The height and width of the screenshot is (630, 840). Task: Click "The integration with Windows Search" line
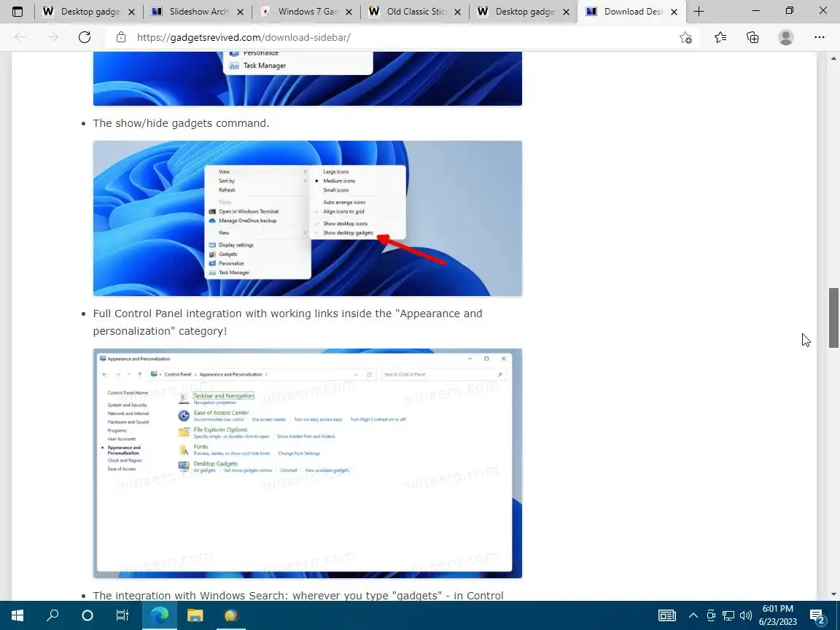point(297,595)
